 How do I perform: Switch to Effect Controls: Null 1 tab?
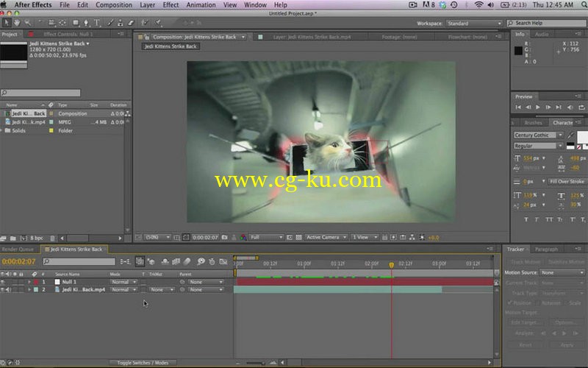[x=68, y=34]
